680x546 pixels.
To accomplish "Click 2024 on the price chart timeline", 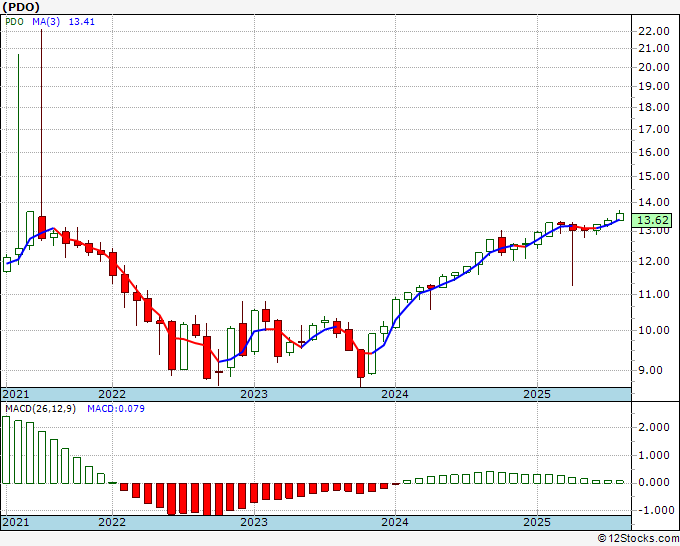I will click(395, 394).
